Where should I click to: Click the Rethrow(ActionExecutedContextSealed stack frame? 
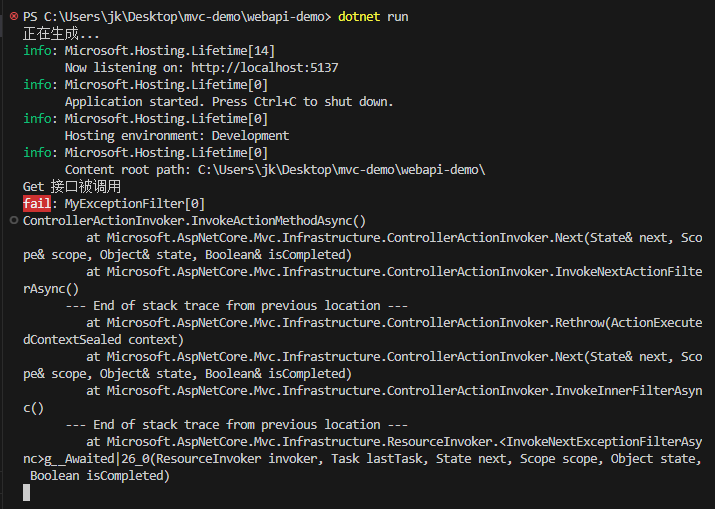(x=363, y=331)
